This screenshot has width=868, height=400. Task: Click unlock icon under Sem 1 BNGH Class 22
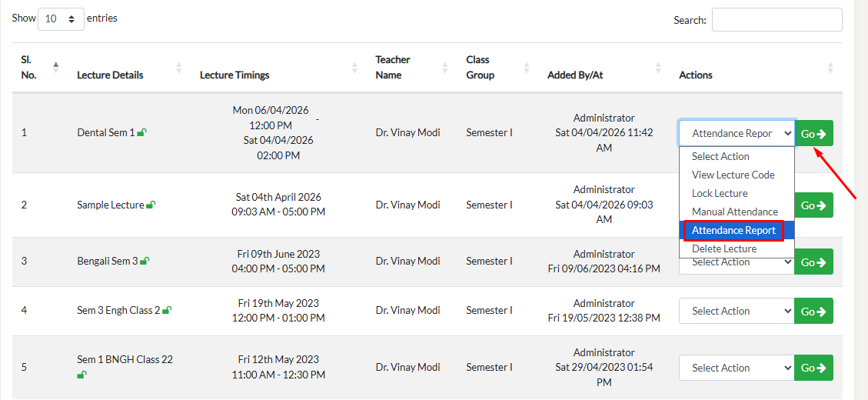coord(81,375)
